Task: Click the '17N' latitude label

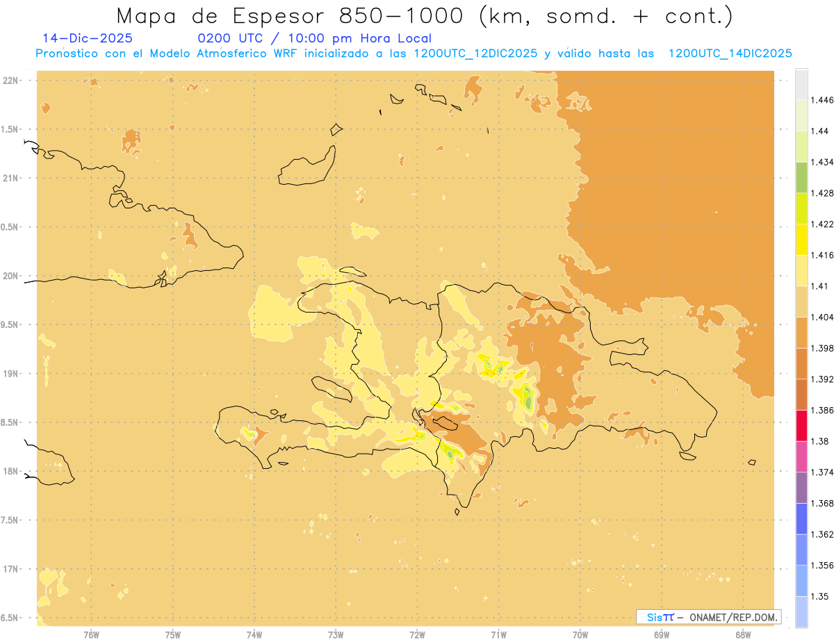Action: tap(11, 570)
